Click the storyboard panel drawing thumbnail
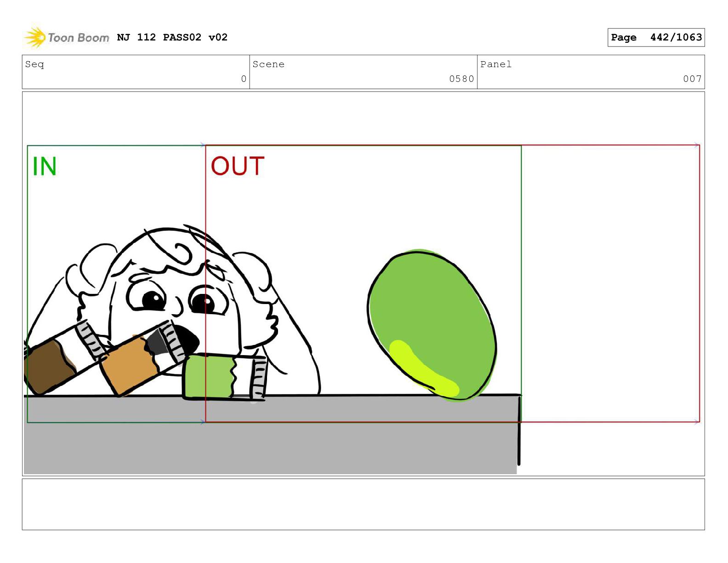 (x=363, y=283)
